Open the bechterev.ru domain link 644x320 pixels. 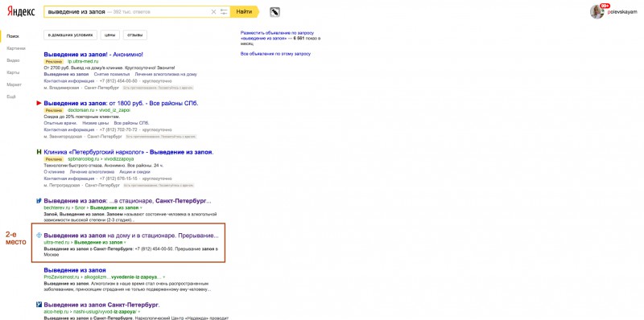click(x=56, y=208)
